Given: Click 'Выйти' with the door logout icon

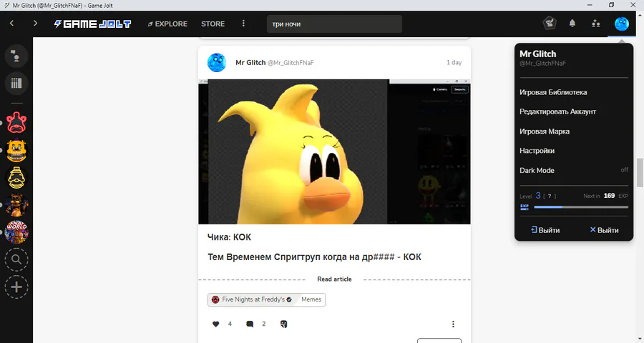Looking at the screenshot, I should [x=545, y=230].
